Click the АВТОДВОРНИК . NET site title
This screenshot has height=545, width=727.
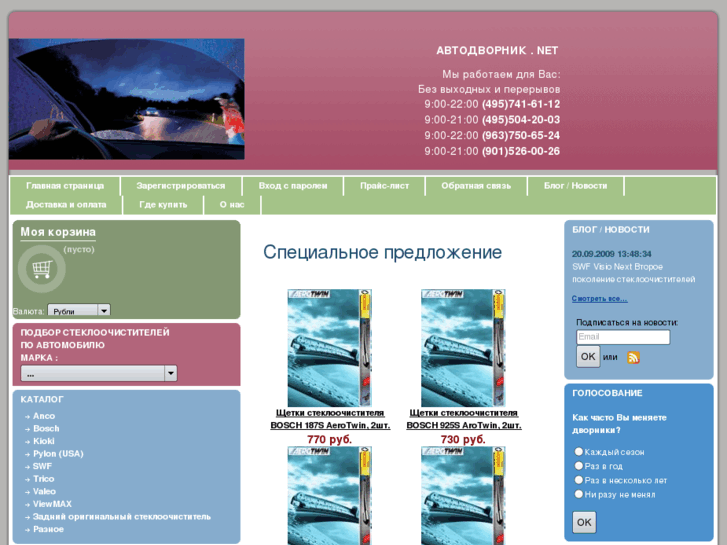click(497, 51)
